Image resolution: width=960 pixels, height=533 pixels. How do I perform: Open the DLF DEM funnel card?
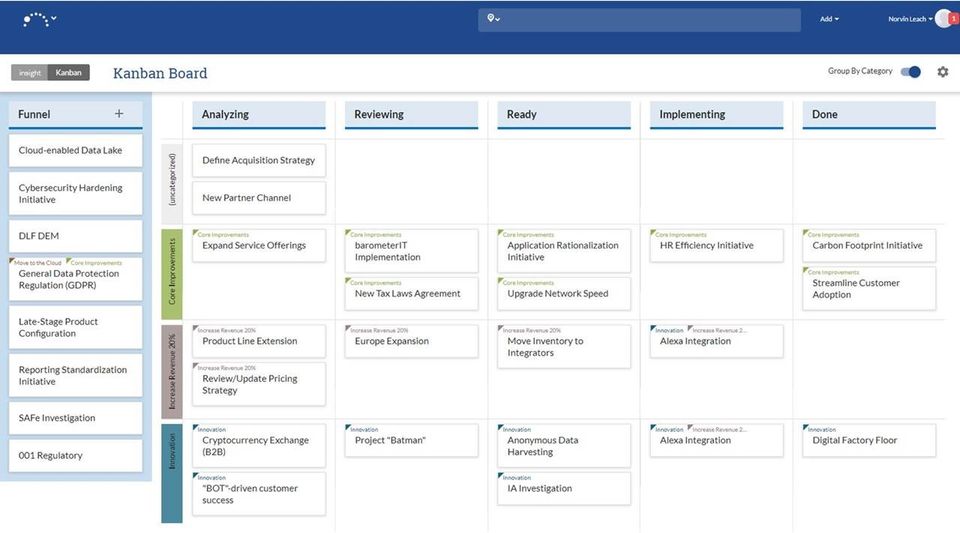pos(75,236)
